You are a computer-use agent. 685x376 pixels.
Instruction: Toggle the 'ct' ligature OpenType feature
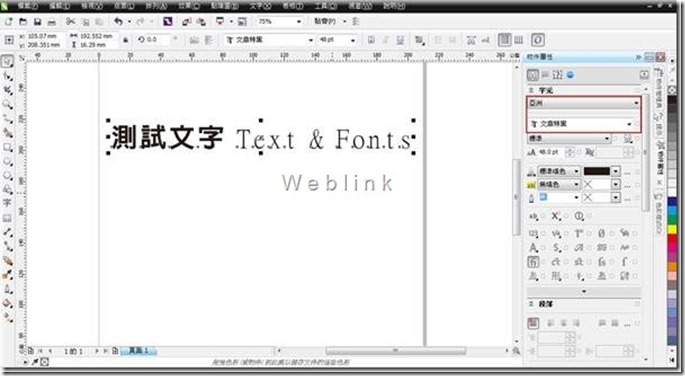pos(556,262)
